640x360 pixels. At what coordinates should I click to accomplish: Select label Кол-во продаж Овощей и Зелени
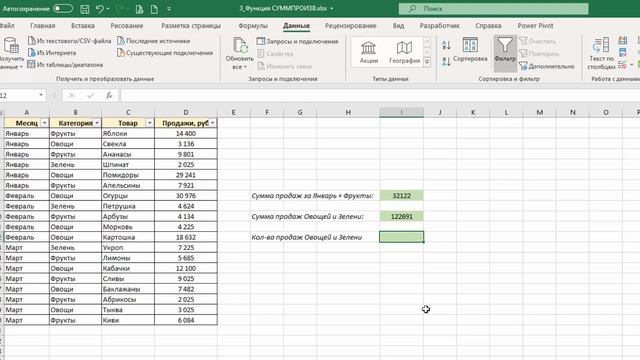[307, 237]
